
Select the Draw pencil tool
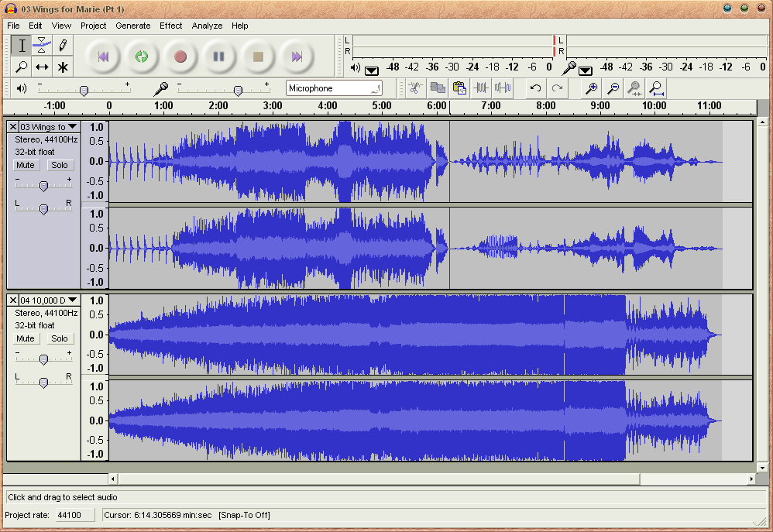tap(63, 46)
